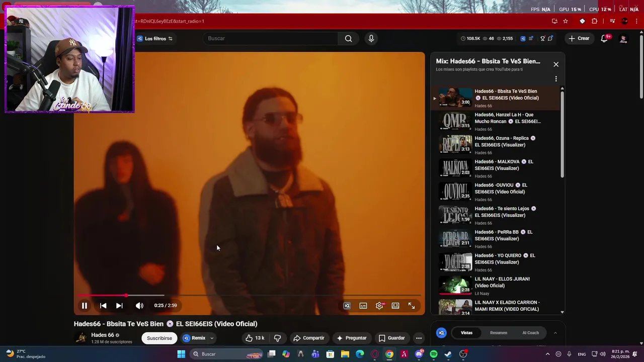The image size is (644, 362).
Task: Dislike the video thumbs down
Action: (x=277, y=338)
